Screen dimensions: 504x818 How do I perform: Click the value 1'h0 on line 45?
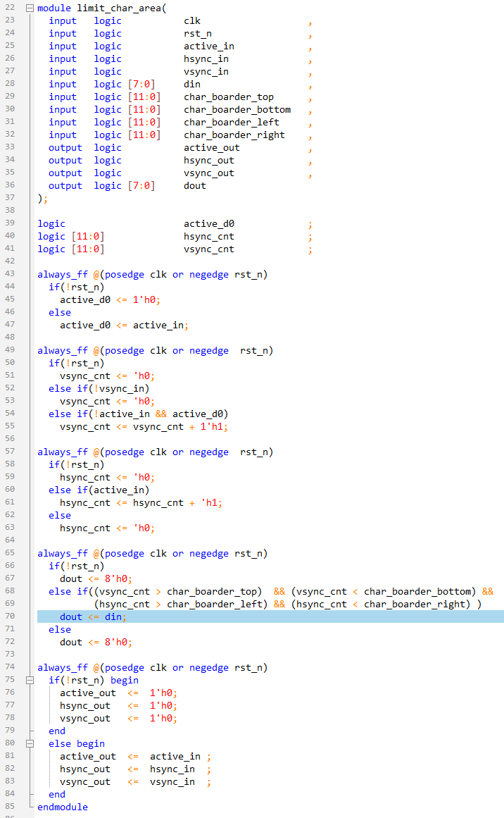(x=146, y=300)
